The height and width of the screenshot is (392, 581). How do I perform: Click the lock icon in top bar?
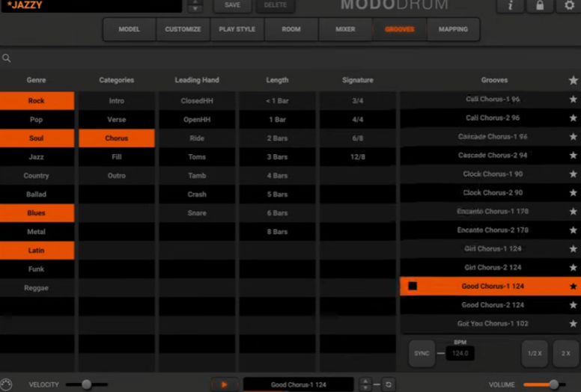coord(540,6)
